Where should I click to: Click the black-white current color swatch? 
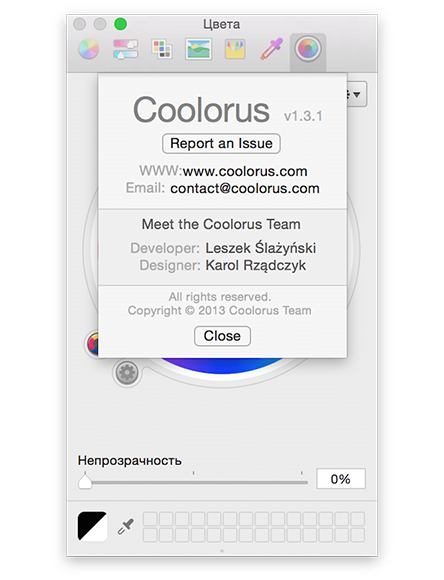tap(92, 526)
